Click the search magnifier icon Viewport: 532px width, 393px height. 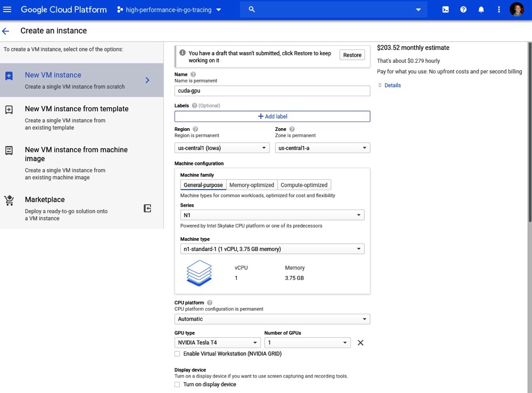pyautogui.click(x=252, y=10)
